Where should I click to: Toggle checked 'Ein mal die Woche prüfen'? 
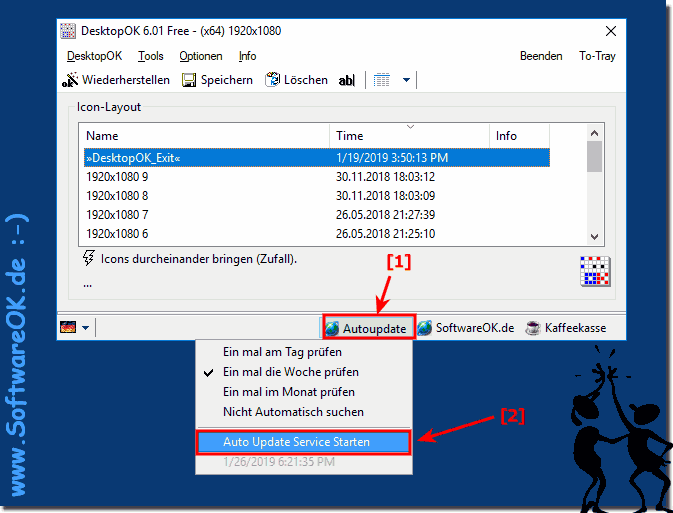pos(304,372)
